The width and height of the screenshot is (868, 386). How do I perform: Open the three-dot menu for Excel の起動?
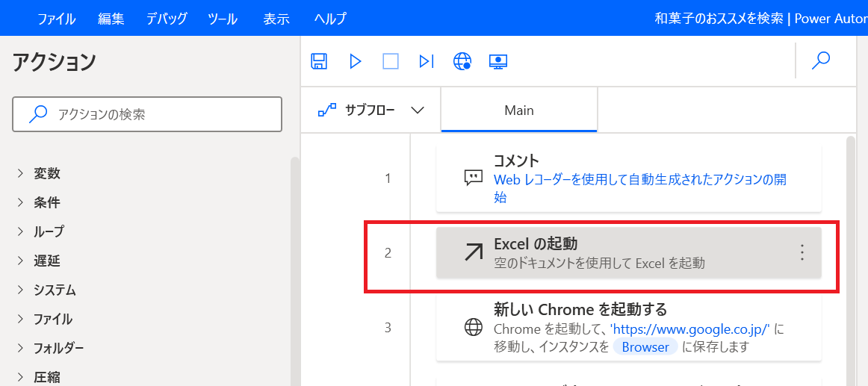(x=802, y=252)
